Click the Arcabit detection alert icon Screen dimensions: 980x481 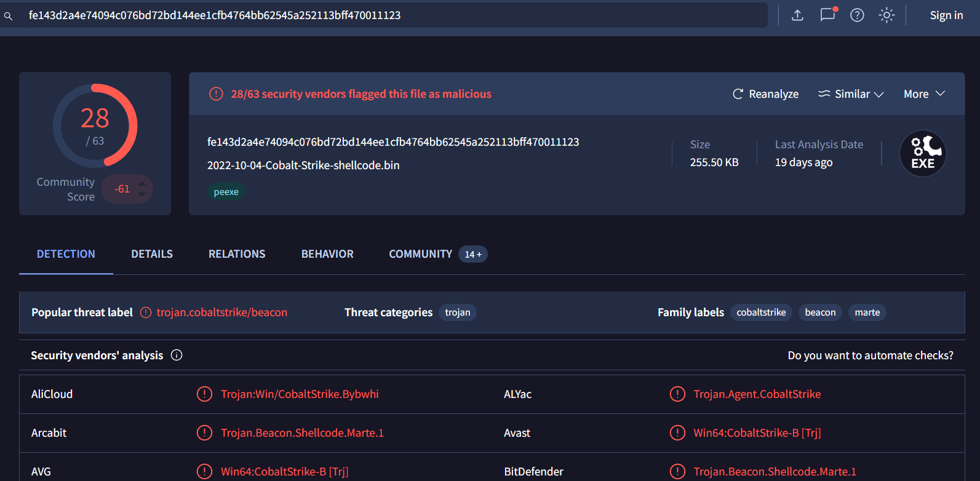pyautogui.click(x=204, y=432)
